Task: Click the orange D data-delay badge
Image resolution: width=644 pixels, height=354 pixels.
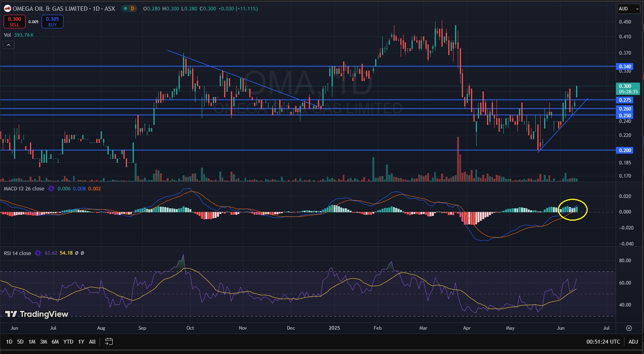Action: coord(133,8)
